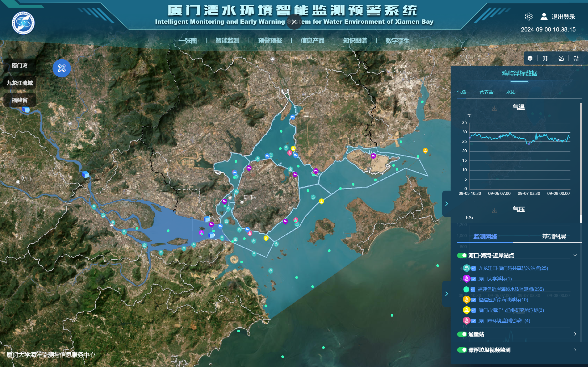
Task: Expand the 通量站 section chevron
Action: click(x=575, y=334)
